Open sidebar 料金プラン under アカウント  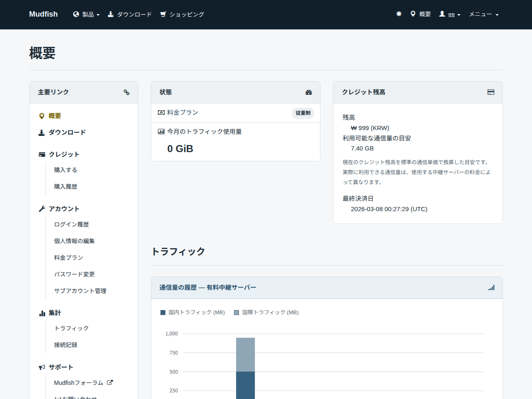(x=69, y=258)
